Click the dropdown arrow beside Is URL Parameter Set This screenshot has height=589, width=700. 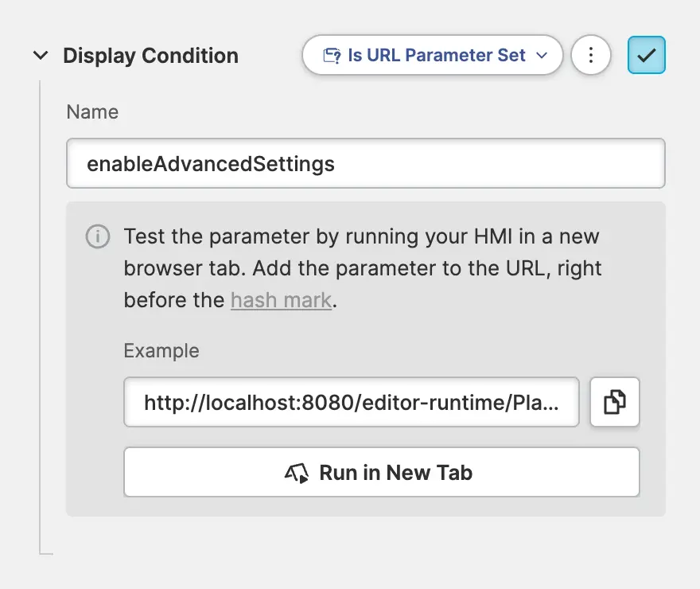point(542,56)
